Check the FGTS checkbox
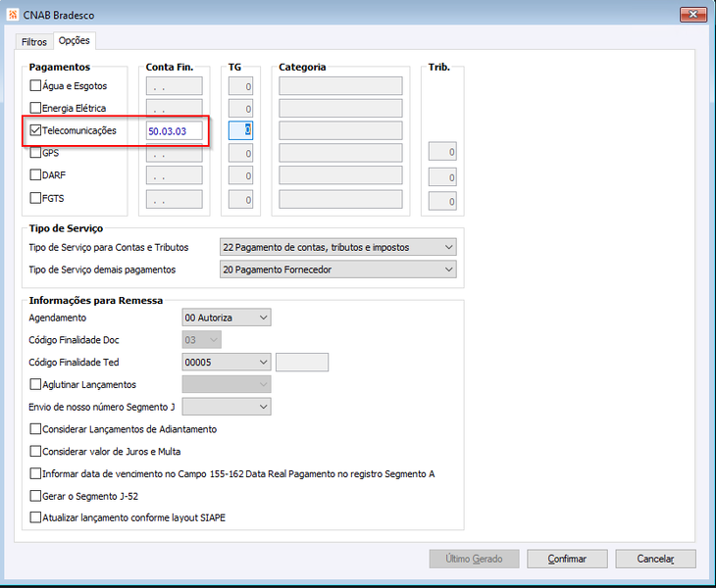716x588 pixels. tap(35, 198)
